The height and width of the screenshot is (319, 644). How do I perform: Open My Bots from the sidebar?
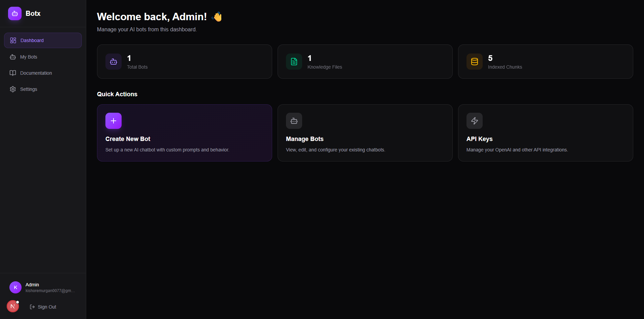point(29,57)
